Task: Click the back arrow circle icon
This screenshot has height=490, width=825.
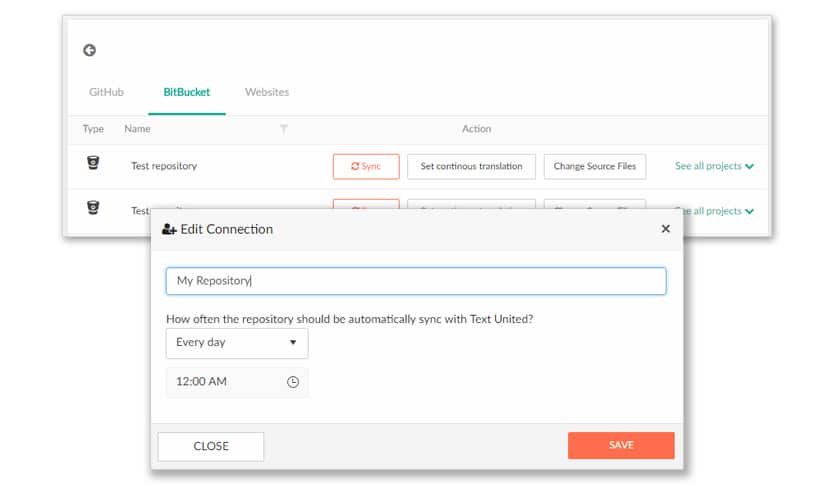Action: point(89,50)
